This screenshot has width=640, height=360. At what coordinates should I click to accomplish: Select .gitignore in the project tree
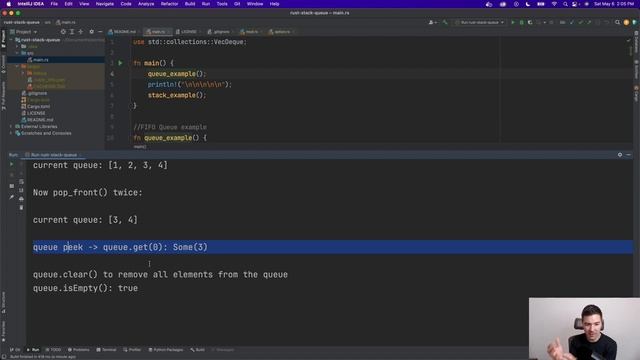click(x=37, y=93)
